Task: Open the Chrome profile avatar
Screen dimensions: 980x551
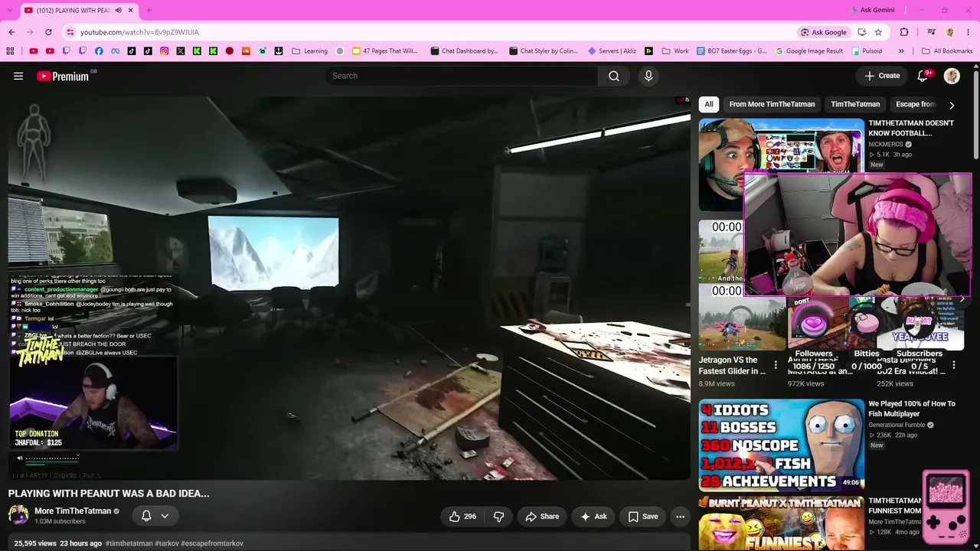Action: click(x=950, y=32)
